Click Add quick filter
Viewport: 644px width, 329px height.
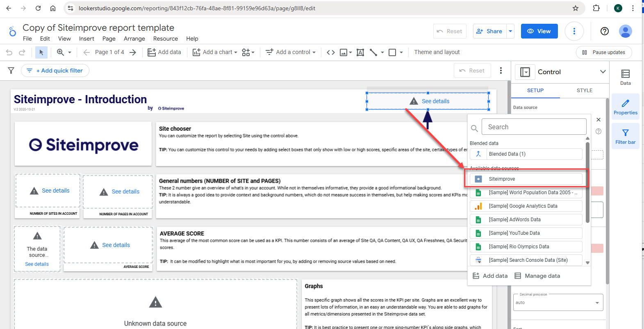55,70
